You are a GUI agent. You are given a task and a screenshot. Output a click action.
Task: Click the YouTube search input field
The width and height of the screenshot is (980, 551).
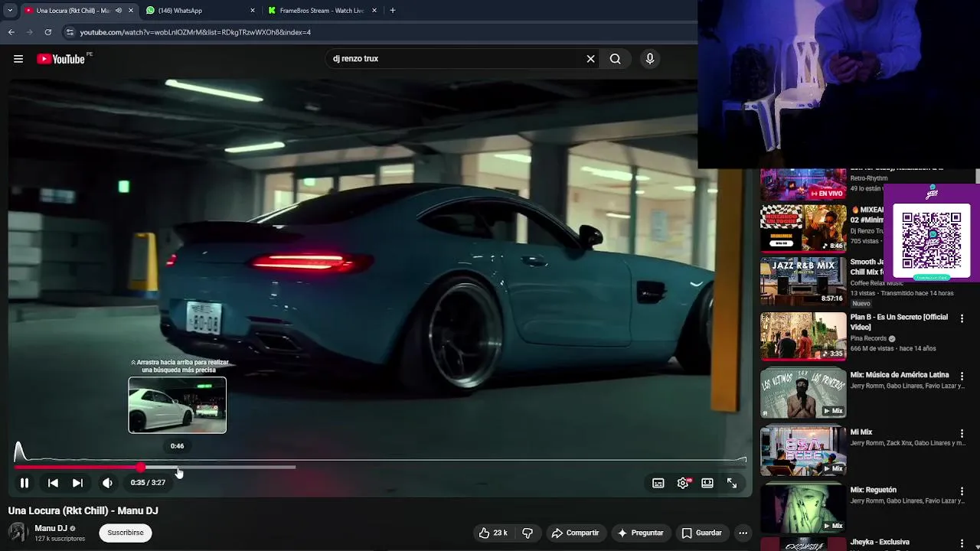coord(456,59)
